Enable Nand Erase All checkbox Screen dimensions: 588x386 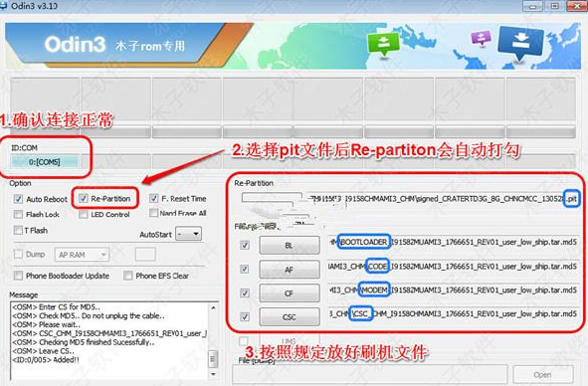153,213
